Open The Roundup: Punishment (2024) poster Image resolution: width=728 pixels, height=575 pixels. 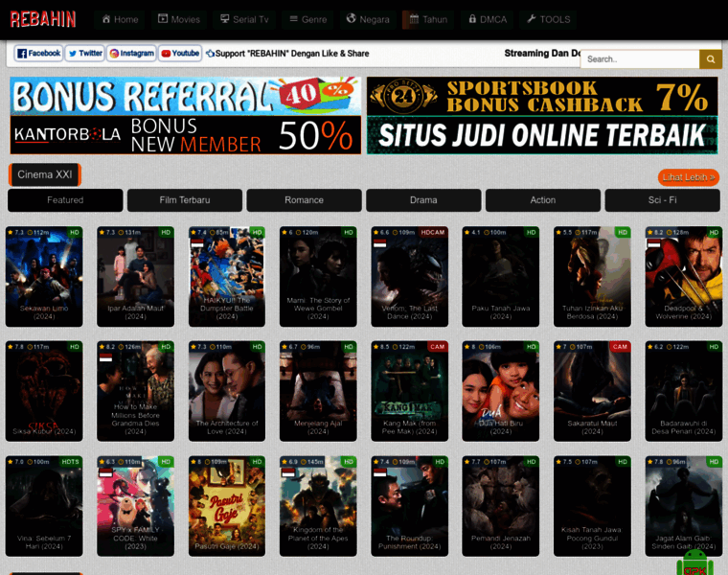click(x=410, y=506)
